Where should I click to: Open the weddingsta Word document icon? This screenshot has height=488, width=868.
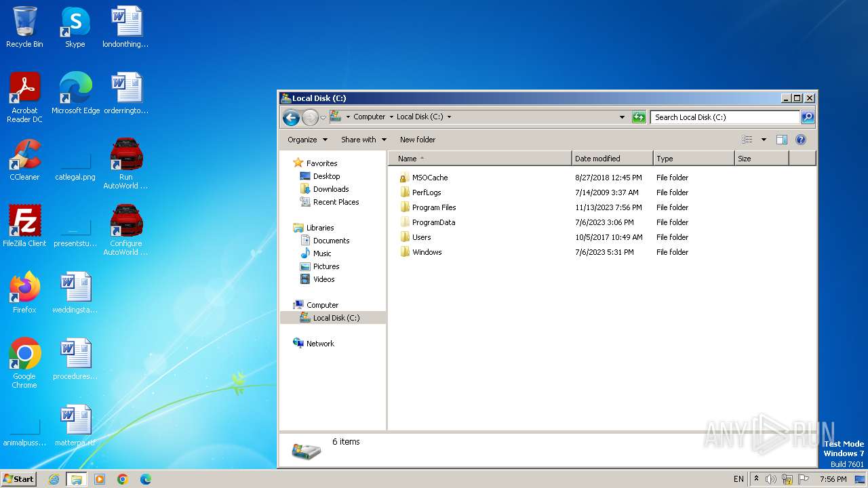75,293
